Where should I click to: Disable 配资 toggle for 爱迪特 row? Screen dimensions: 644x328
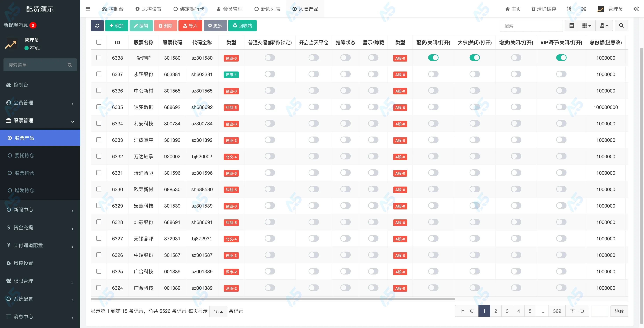[433, 58]
